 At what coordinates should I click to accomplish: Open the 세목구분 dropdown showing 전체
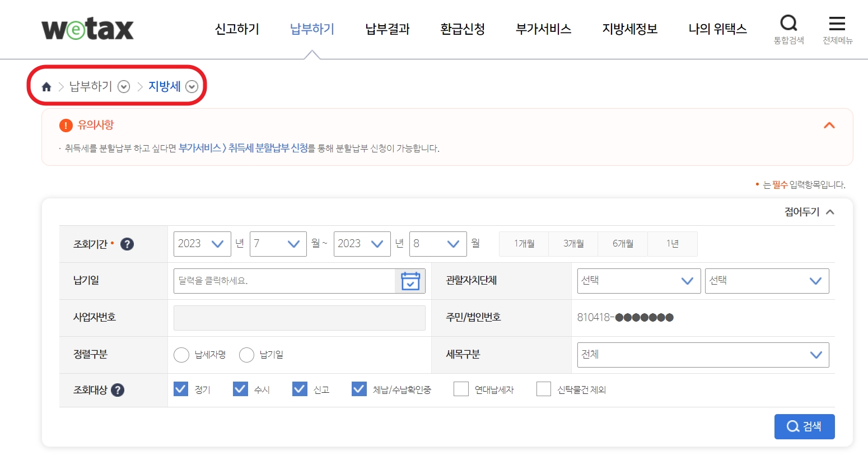[x=703, y=355]
